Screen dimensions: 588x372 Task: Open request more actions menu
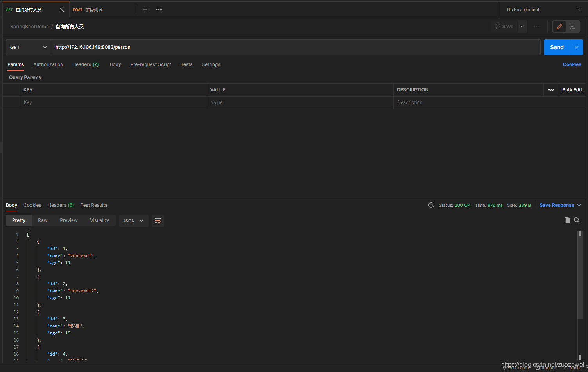(x=536, y=27)
